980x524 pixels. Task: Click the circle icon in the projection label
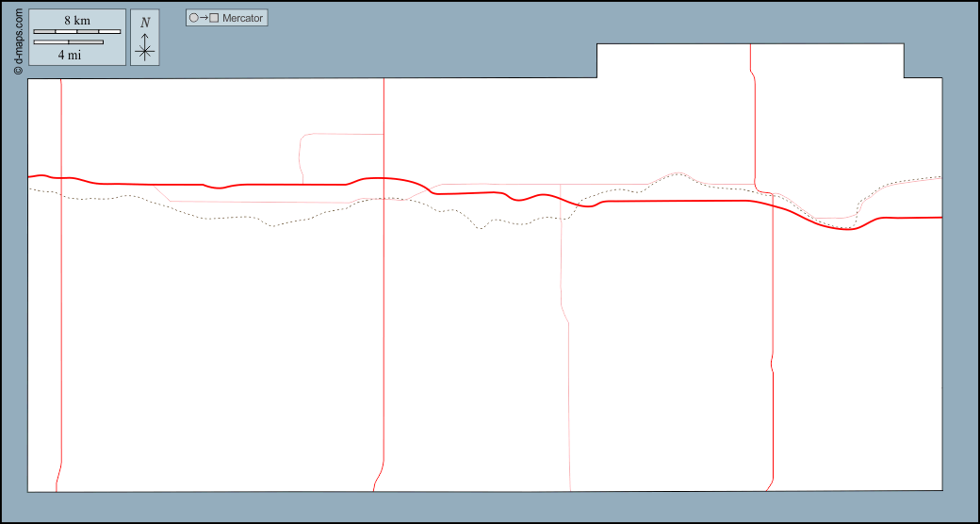coord(193,18)
